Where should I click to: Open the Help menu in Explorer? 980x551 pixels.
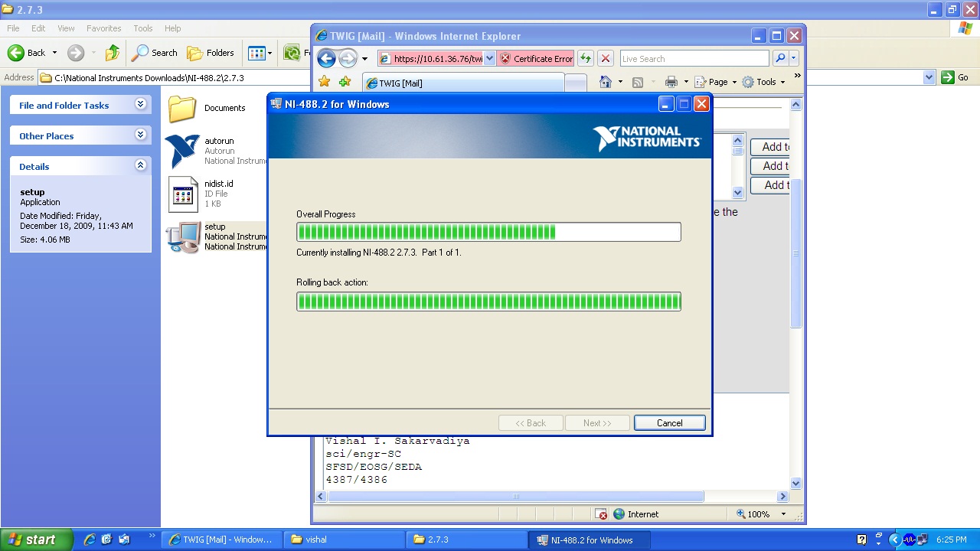[x=173, y=28]
